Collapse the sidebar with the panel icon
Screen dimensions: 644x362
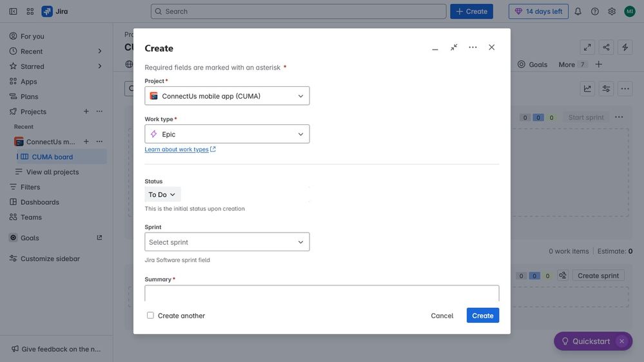(13, 12)
